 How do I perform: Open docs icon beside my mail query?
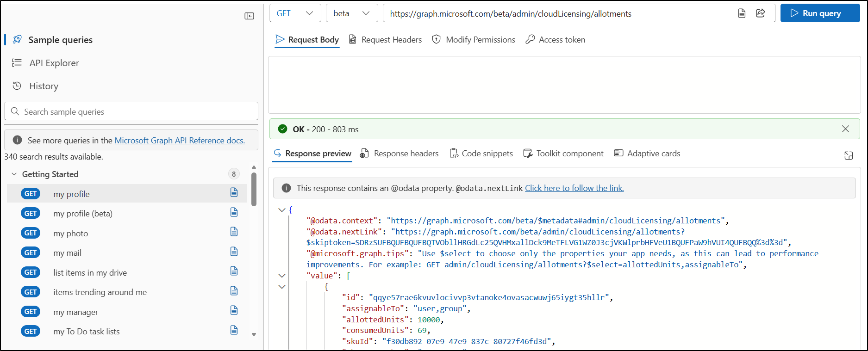pos(234,252)
